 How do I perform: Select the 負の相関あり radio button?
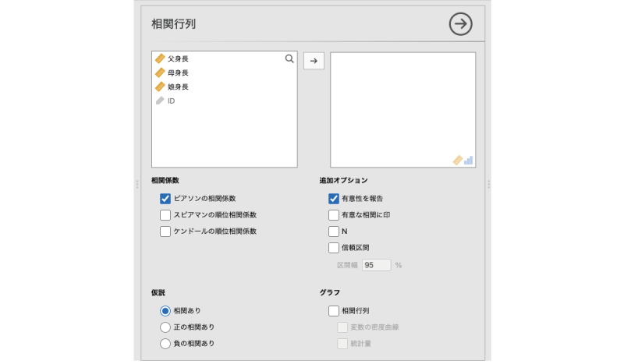[165, 344]
